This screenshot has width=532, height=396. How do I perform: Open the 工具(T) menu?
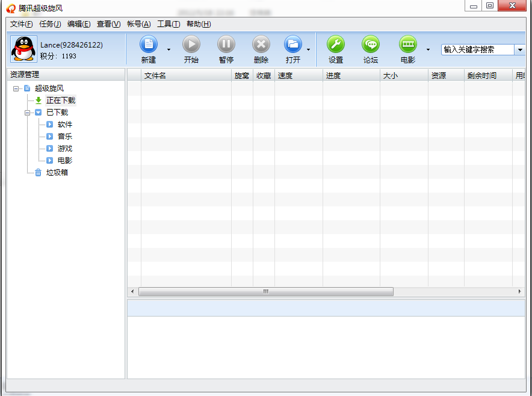168,24
